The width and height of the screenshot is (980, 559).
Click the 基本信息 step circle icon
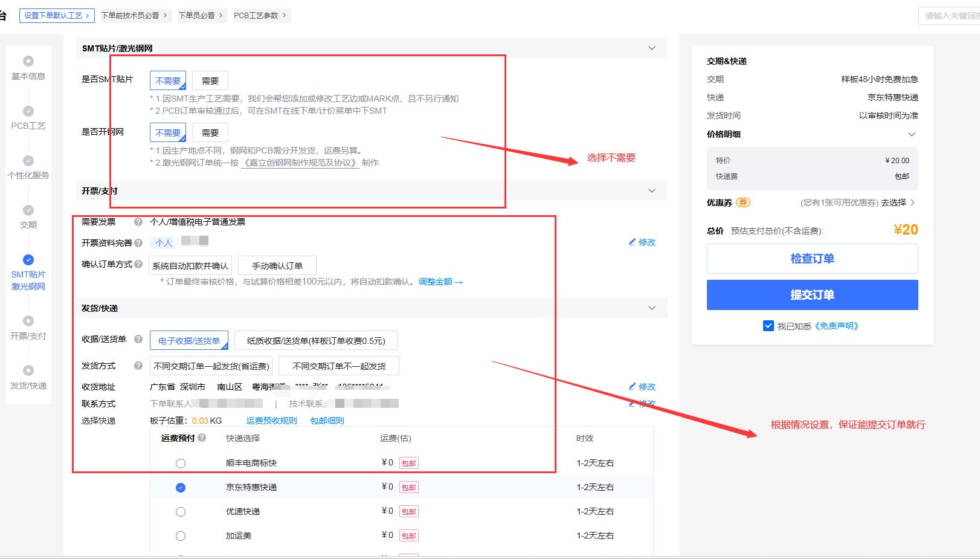click(x=28, y=61)
